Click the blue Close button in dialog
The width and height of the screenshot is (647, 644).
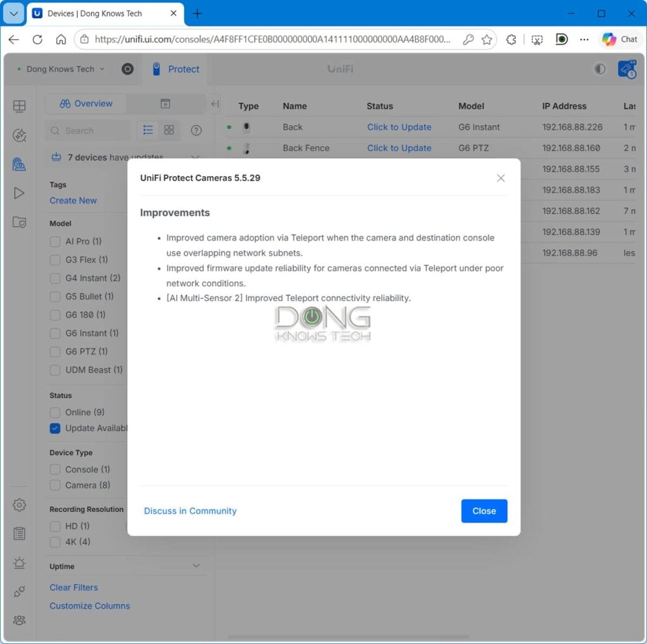484,511
